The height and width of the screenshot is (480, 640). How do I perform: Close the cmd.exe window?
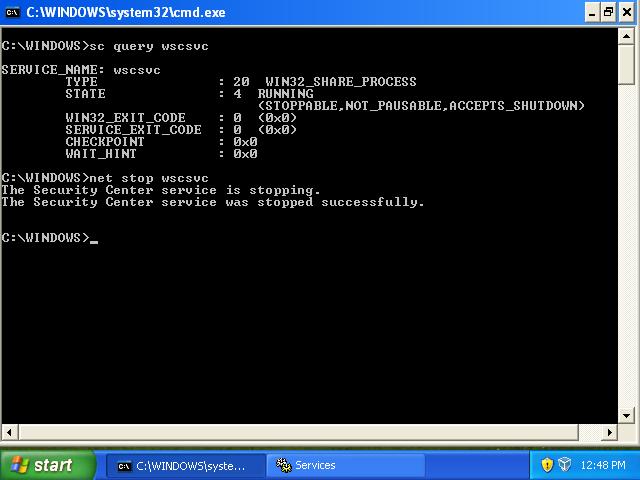point(627,13)
